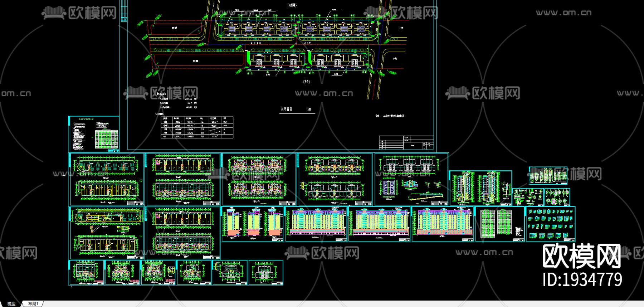This screenshot has width=644, height=307.
Task: Select the title block of the site plan sheet
Action: click(x=406, y=142)
